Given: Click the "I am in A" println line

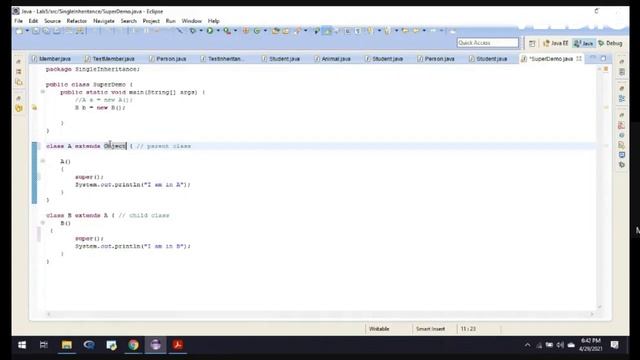Looking at the screenshot, I should [133, 185].
